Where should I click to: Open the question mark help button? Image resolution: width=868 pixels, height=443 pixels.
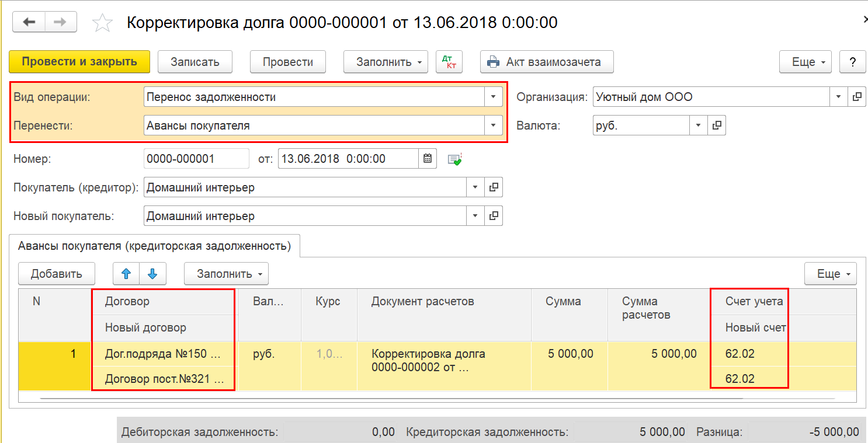pos(852,62)
